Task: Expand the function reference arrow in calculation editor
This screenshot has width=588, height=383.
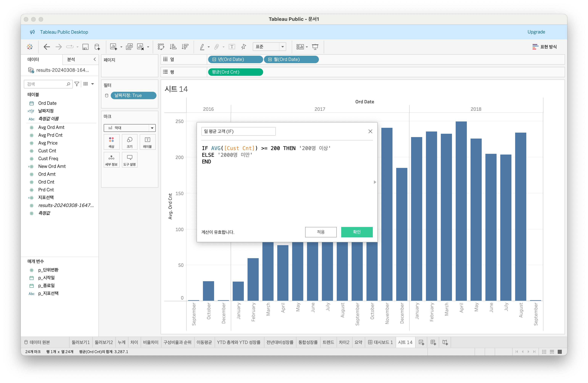Action: click(375, 182)
